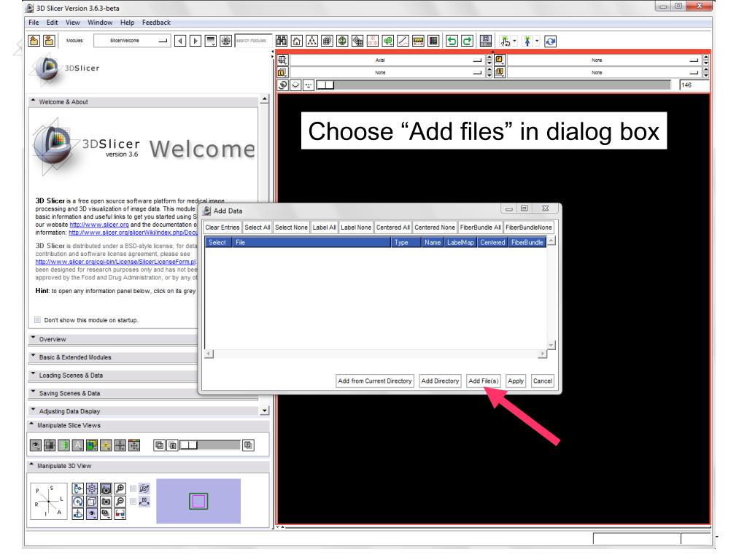The width and height of the screenshot is (747, 560).
Task: Open the Editor module ruler icon
Action: point(418,41)
